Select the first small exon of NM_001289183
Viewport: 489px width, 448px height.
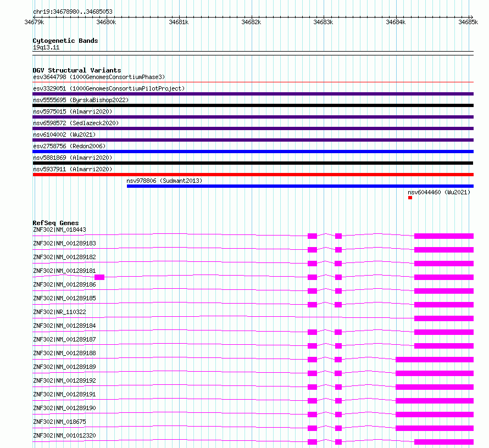[x=313, y=250]
